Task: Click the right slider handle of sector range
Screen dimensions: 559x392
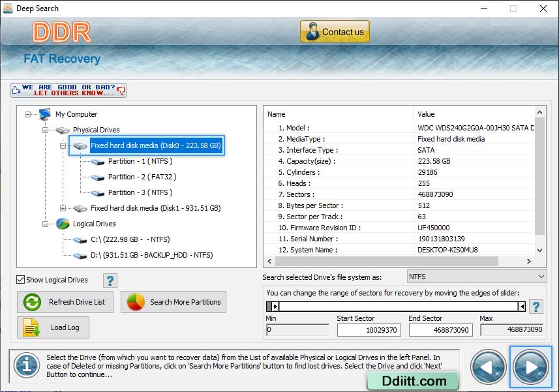Action: (522, 307)
